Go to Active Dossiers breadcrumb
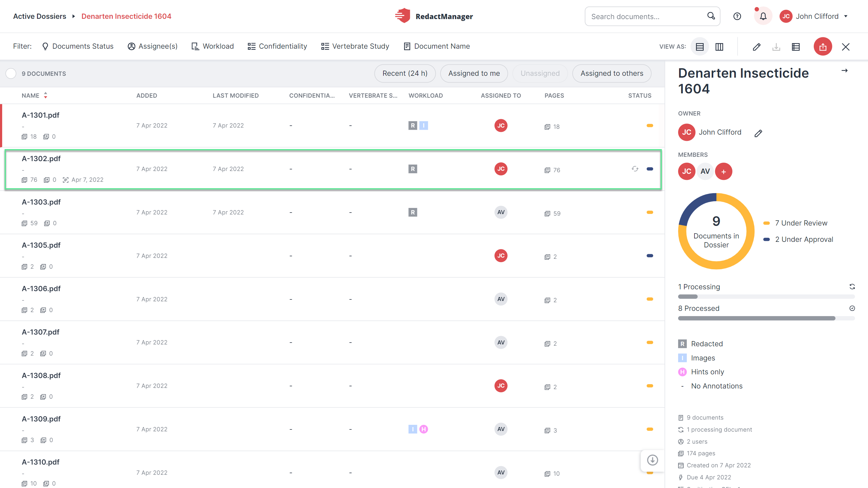The image size is (868, 488). (39, 16)
